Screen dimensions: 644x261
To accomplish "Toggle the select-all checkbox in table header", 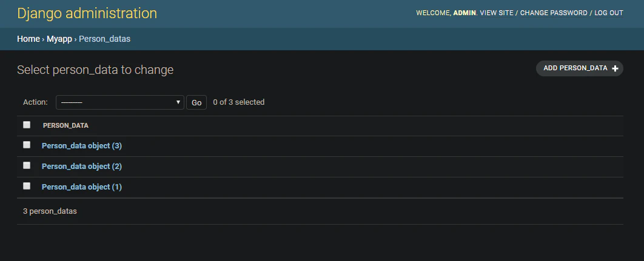I will pos(27,125).
